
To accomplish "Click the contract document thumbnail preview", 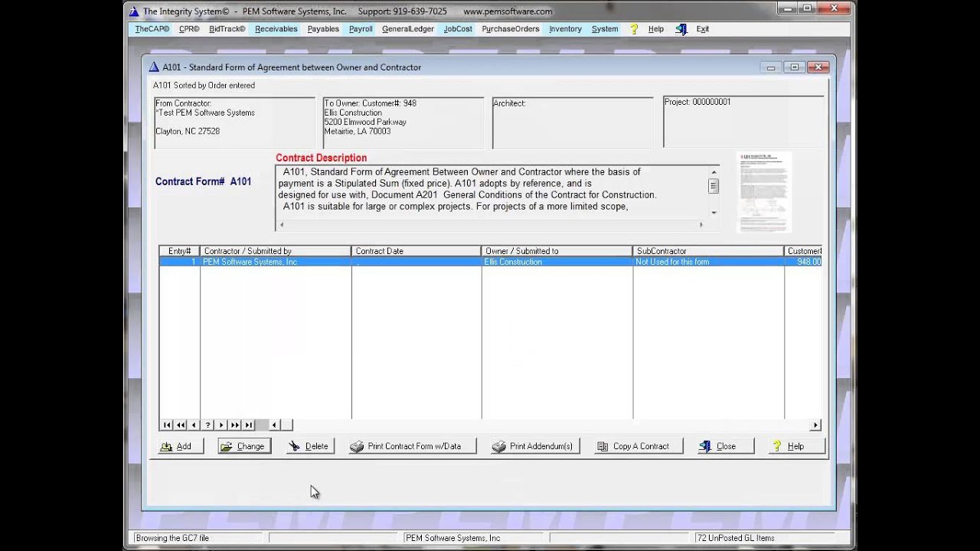I will [x=764, y=192].
